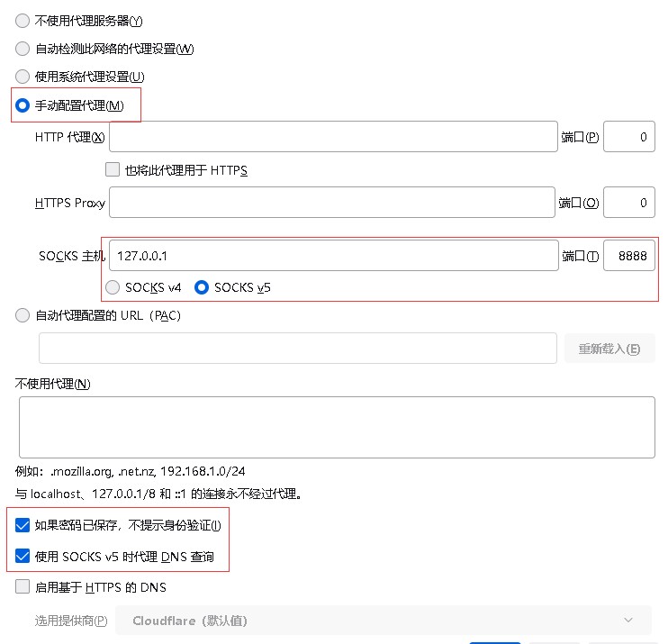Select 自动检测此网络的代理设置 option
668x644 pixels.
(23, 49)
